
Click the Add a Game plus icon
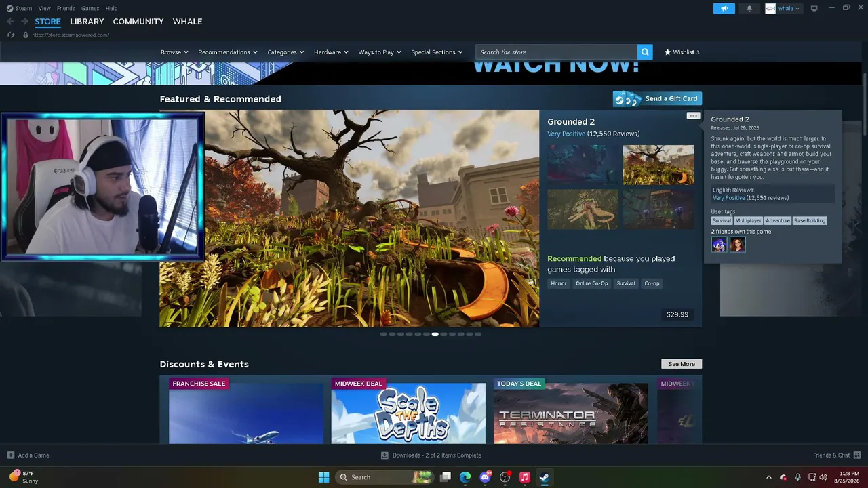(x=10, y=455)
